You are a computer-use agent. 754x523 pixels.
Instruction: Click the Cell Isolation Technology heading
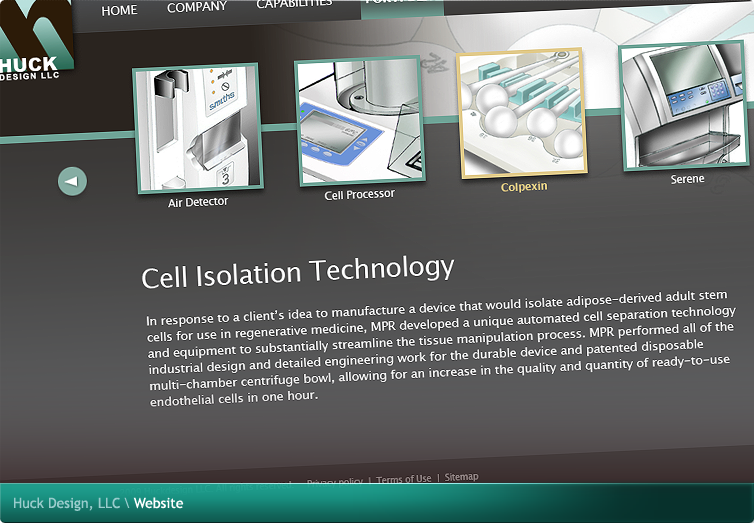pos(298,272)
